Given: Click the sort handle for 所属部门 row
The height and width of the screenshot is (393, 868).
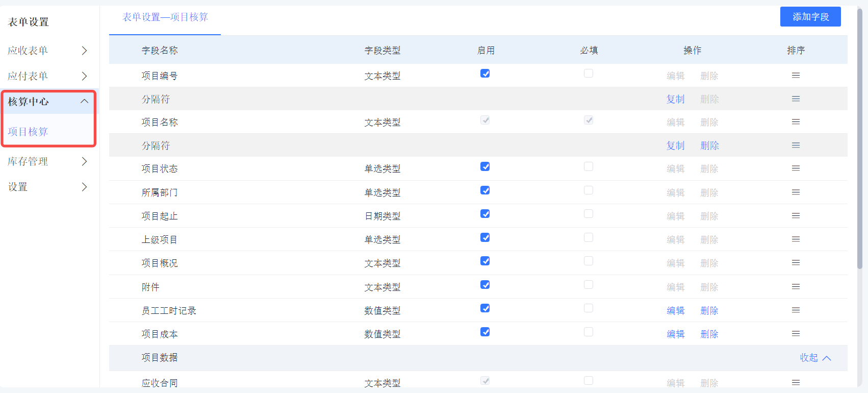Looking at the screenshot, I should pos(796,192).
